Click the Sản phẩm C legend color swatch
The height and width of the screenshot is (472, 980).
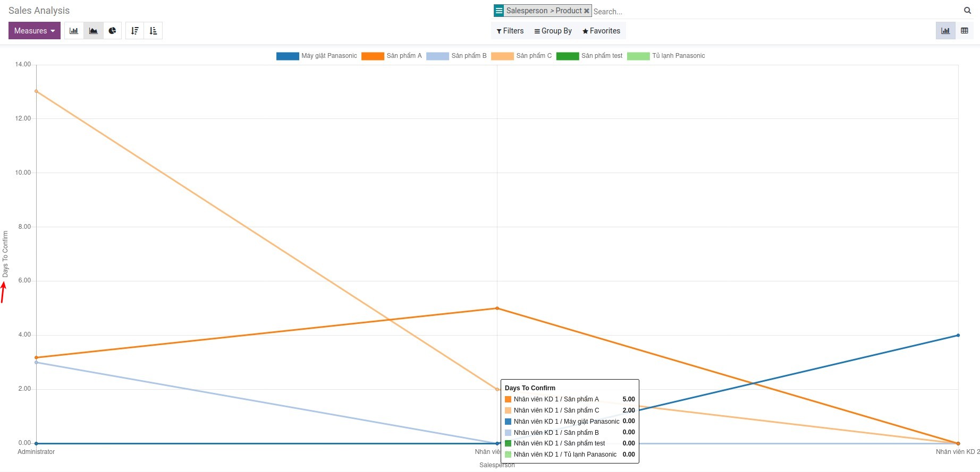tap(502, 56)
